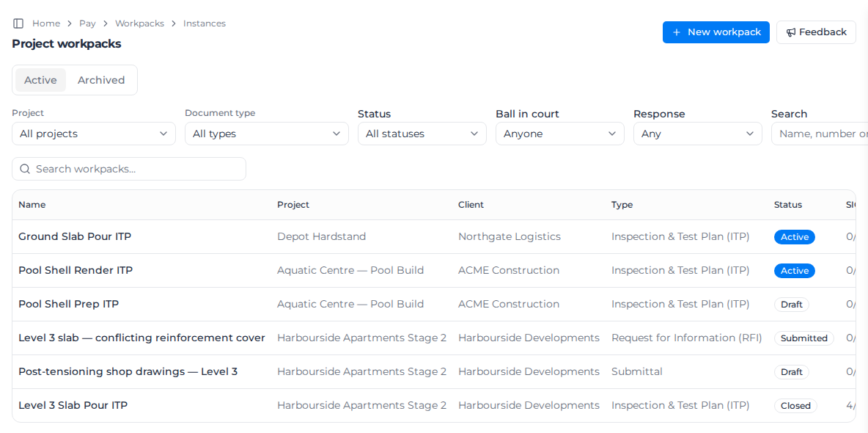Open the All projects dropdown
Image resolution: width=868 pixels, height=433 pixels.
94,134
